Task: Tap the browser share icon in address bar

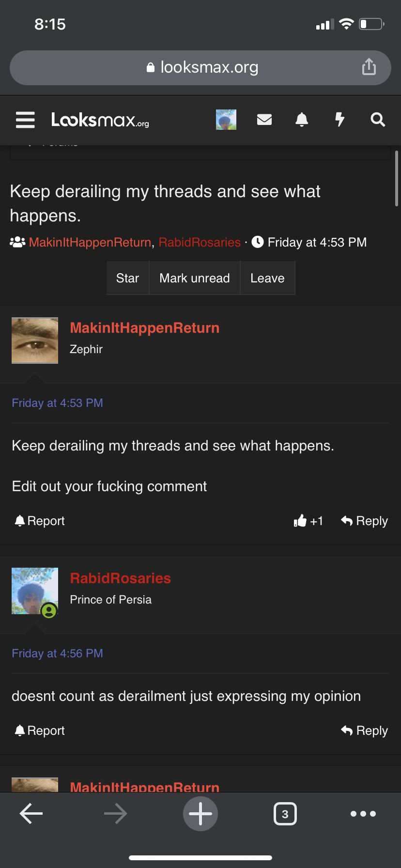Action: click(x=369, y=67)
